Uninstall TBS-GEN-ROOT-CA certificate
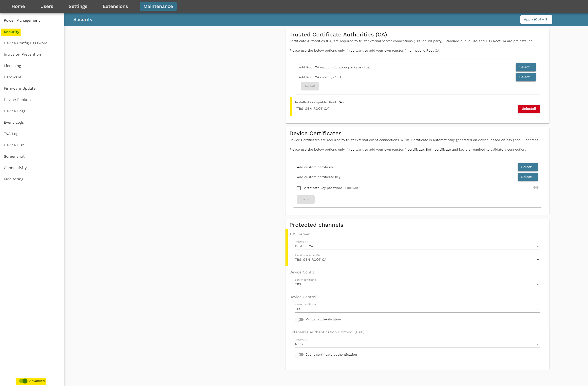The image size is (588, 386). (x=529, y=109)
